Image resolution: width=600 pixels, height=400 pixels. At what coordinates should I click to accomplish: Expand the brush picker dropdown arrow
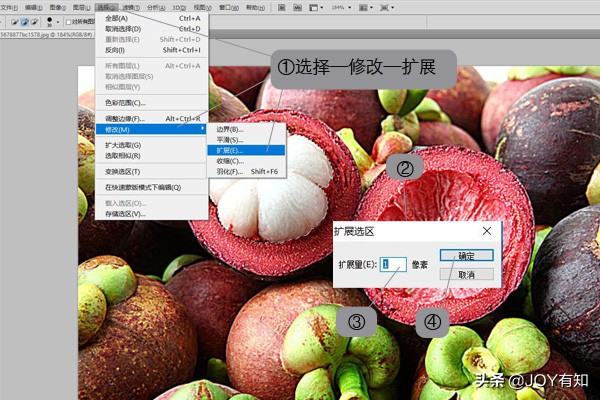[x=58, y=22]
